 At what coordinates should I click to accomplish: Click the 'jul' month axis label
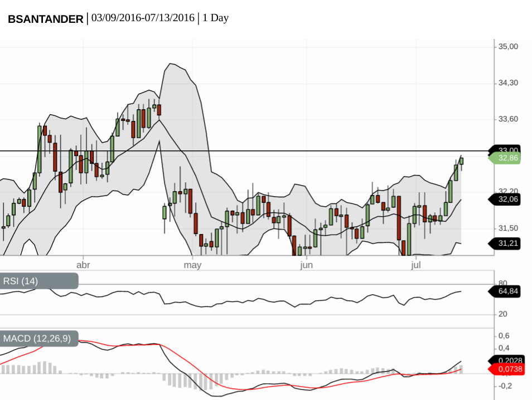[416, 265]
